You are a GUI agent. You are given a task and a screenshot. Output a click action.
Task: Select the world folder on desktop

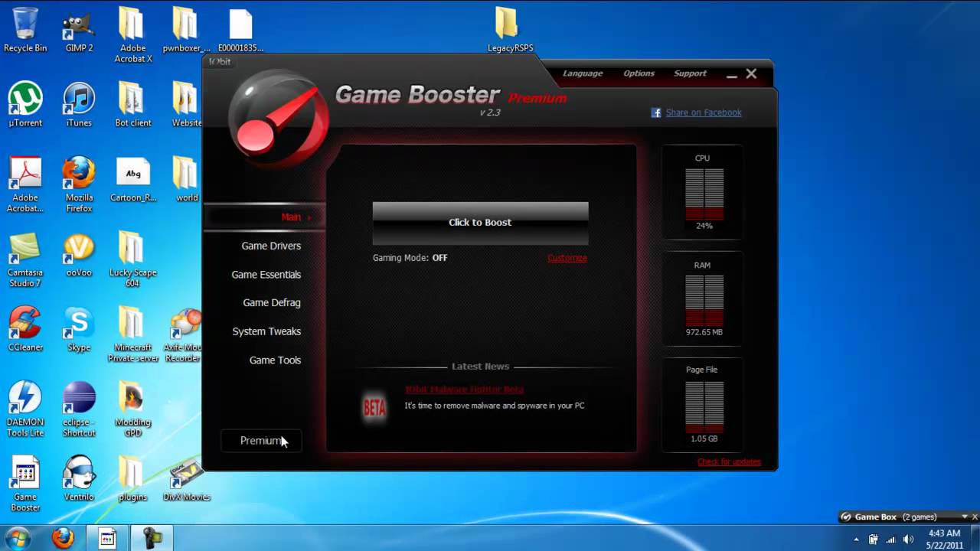point(186,180)
